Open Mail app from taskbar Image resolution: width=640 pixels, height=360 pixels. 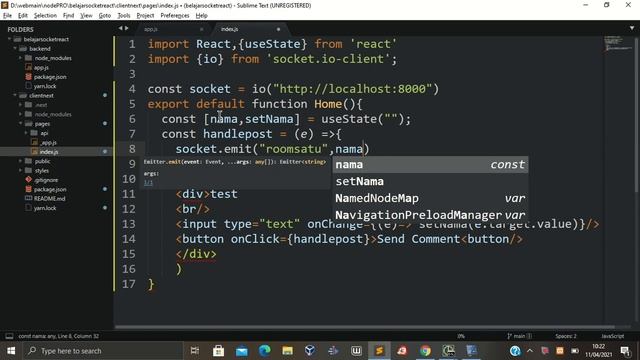tap(242, 351)
